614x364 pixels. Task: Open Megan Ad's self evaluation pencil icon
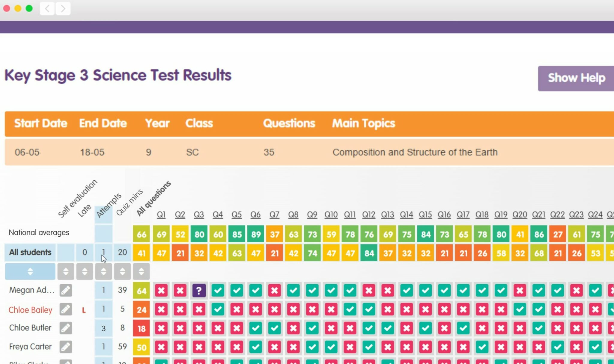click(66, 290)
